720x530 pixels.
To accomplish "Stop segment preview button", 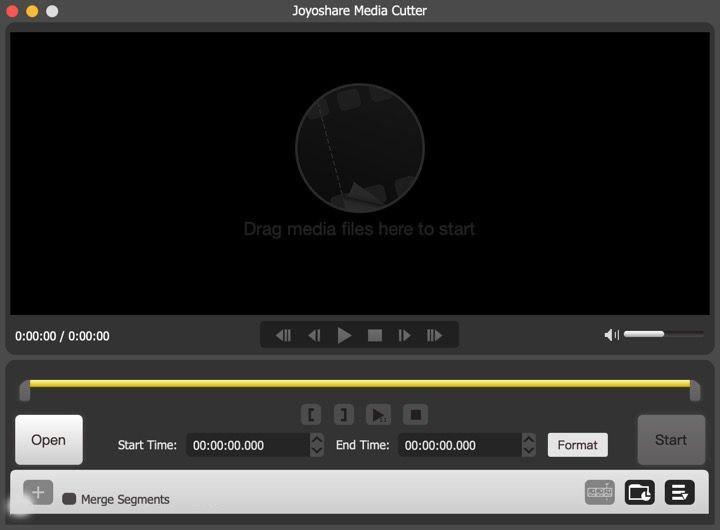I will (415, 415).
